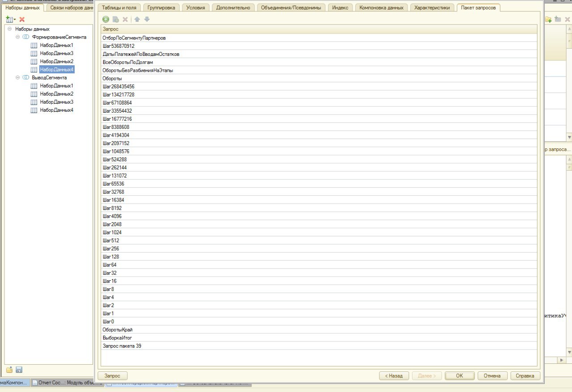Click the Запрос column header

pyautogui.click(x=319, y=29)
